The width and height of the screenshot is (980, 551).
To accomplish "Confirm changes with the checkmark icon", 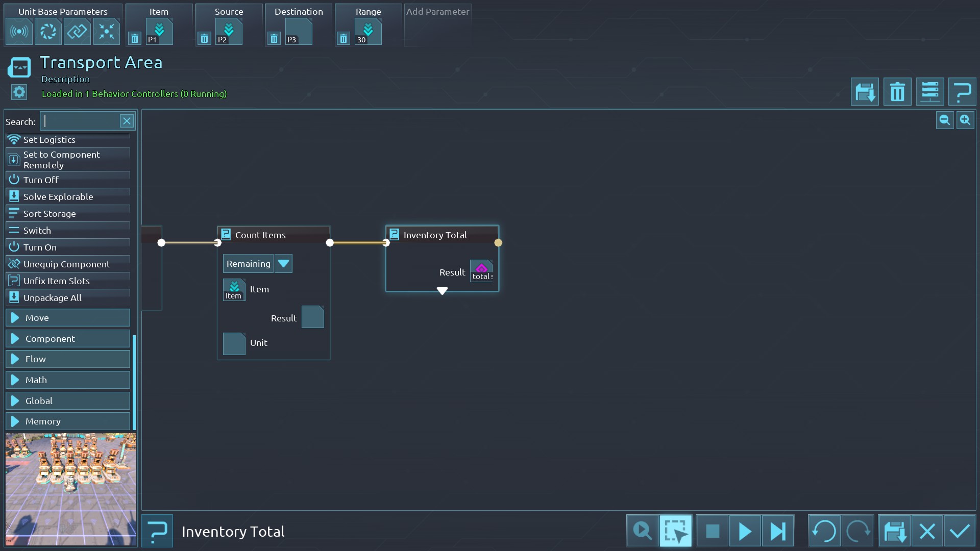I will (960, 532).
